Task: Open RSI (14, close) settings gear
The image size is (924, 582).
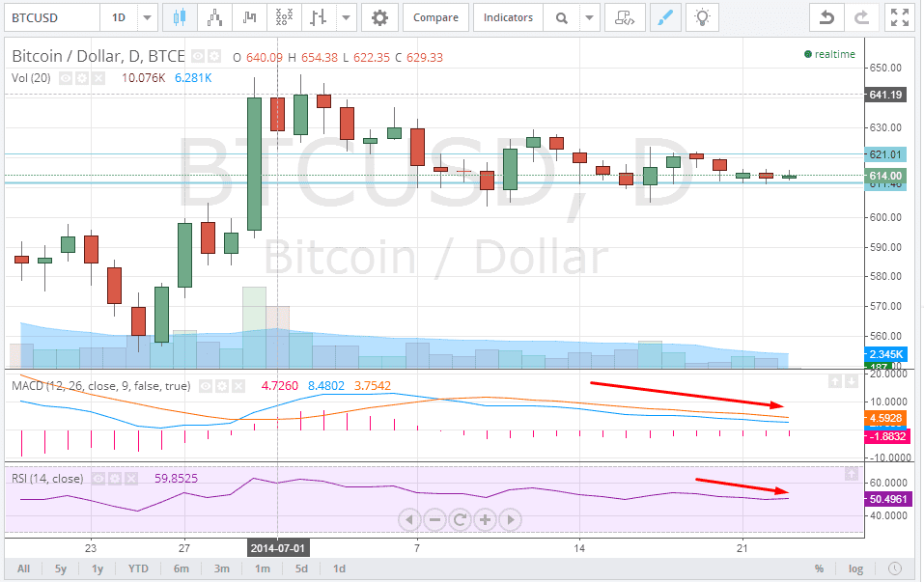Action: [115, 479]
